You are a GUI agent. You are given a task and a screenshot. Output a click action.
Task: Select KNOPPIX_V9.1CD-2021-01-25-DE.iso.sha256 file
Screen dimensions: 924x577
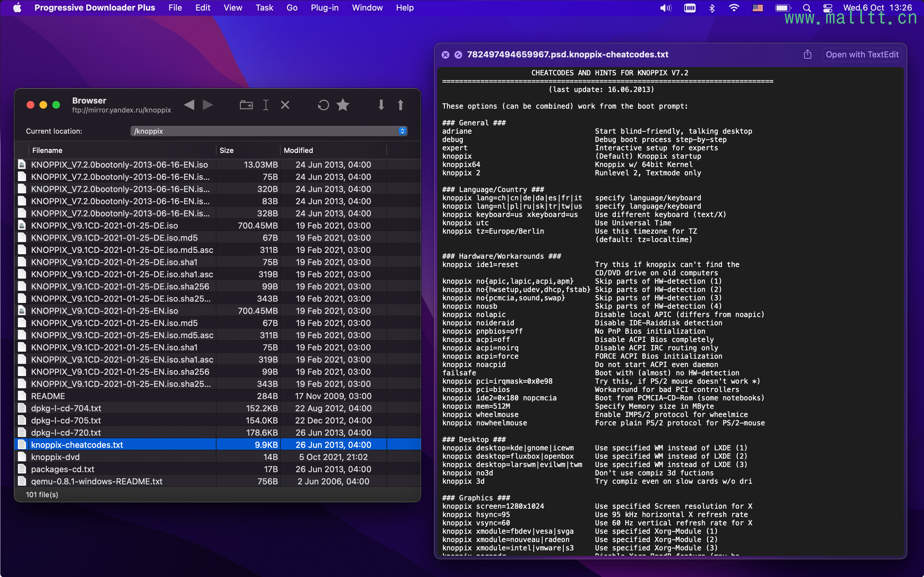[x=218, y=286]
